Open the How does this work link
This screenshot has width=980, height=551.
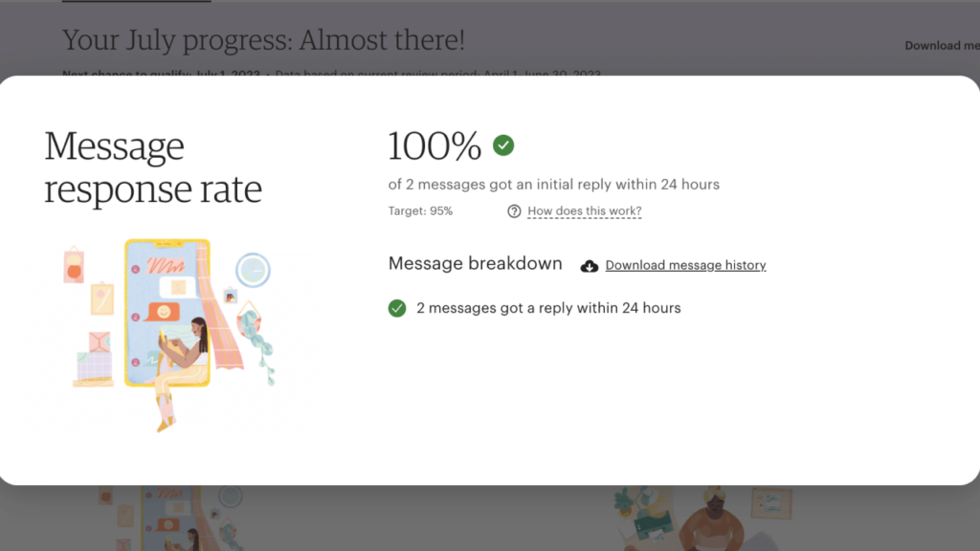pos(584,211)
